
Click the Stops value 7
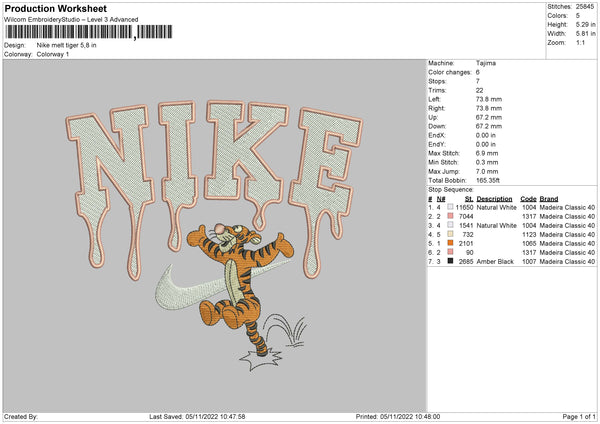478,81
